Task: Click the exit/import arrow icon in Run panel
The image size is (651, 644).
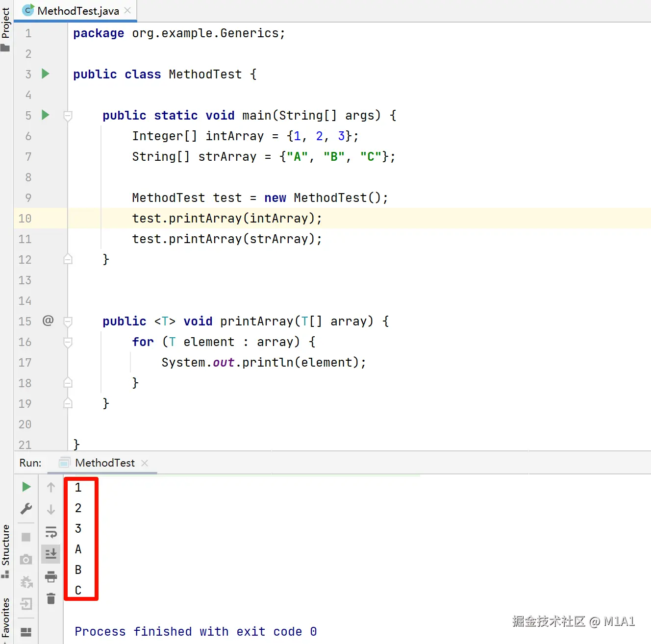Action: [26, 604]
